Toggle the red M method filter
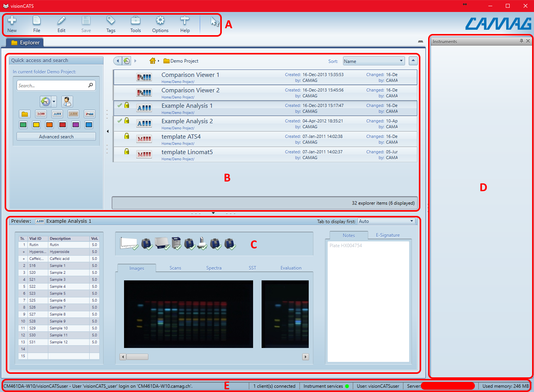534x392 pixels. 41,114
